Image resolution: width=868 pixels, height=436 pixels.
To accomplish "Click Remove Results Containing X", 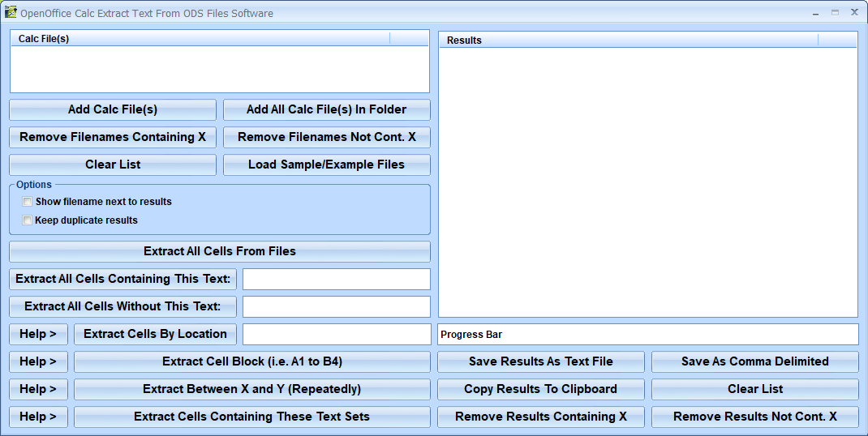I will [541, 417].
